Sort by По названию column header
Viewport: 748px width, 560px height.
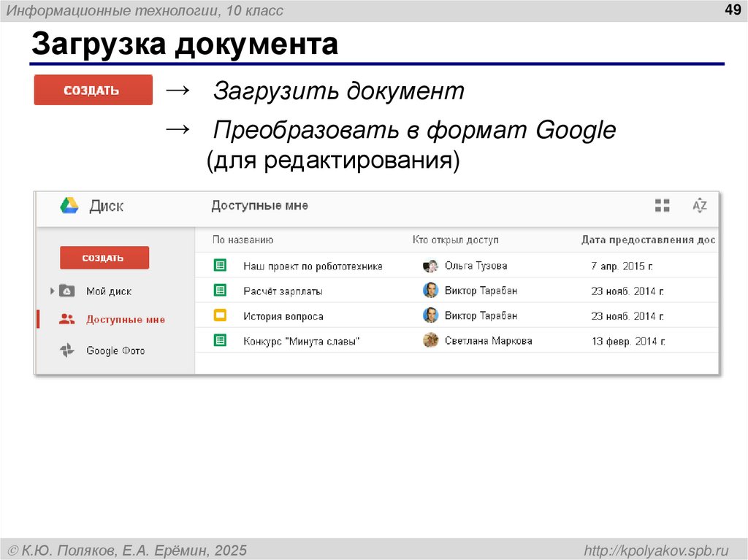(243, 239)
